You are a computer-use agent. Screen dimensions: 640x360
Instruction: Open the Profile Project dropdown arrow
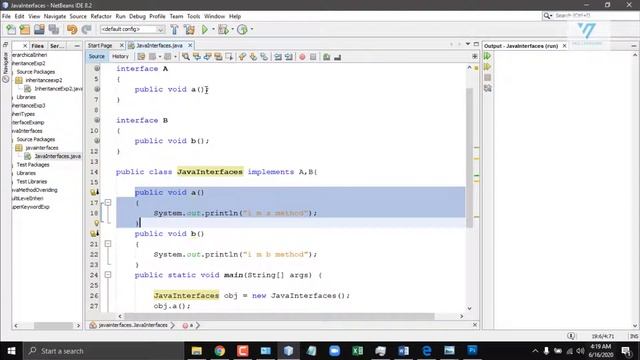pos(251,29)
